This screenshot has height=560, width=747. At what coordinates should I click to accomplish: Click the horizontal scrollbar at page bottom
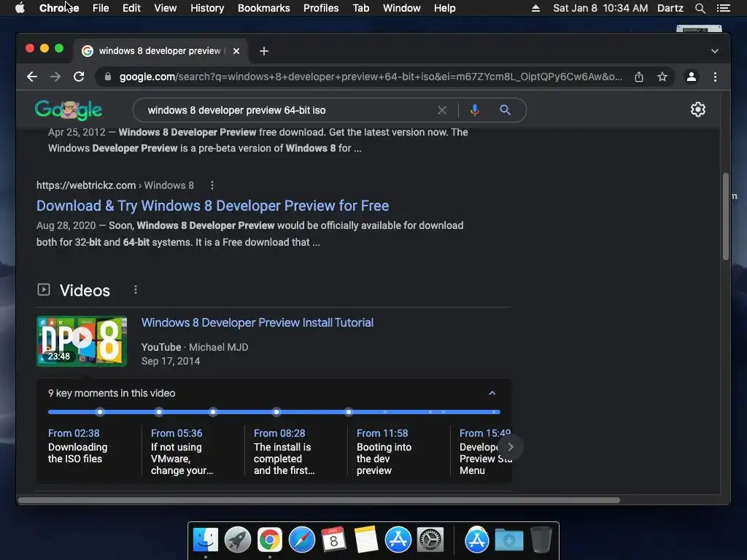tap(320, 500)
